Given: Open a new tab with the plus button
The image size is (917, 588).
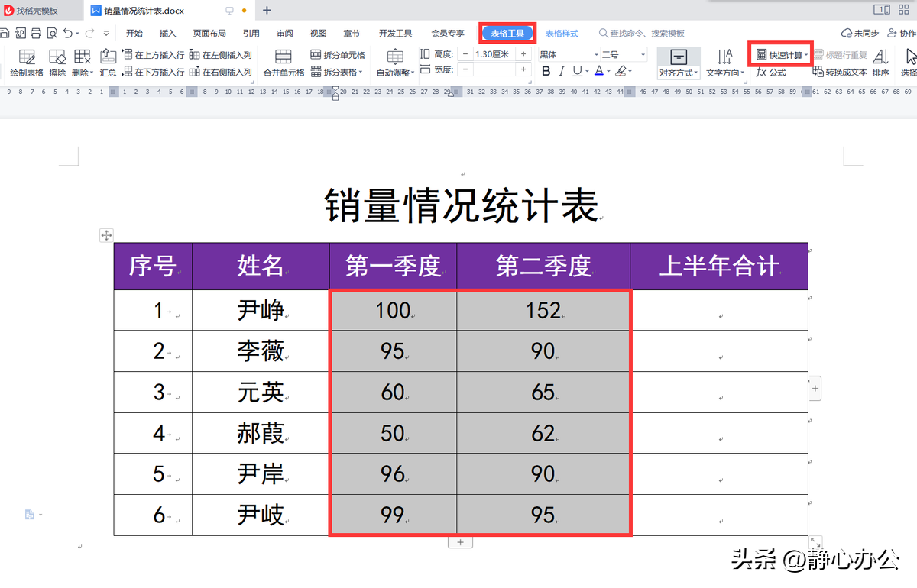Looking at the screenshot, I should coord(267,10).
